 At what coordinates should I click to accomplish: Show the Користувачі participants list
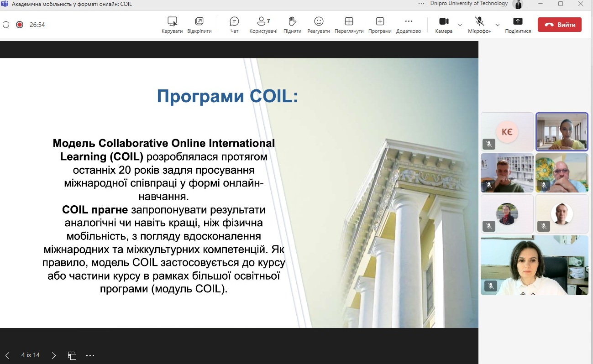click(x=263, y=25)
